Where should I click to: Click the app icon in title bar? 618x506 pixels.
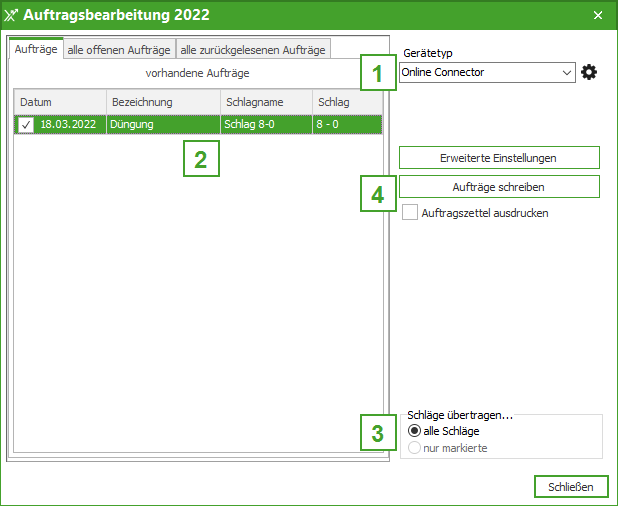[12, 15]
